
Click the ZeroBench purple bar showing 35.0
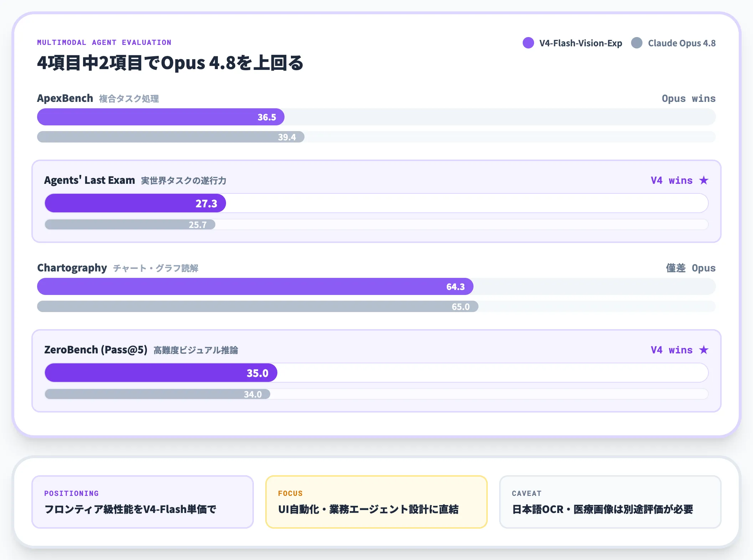click(161, 373)
